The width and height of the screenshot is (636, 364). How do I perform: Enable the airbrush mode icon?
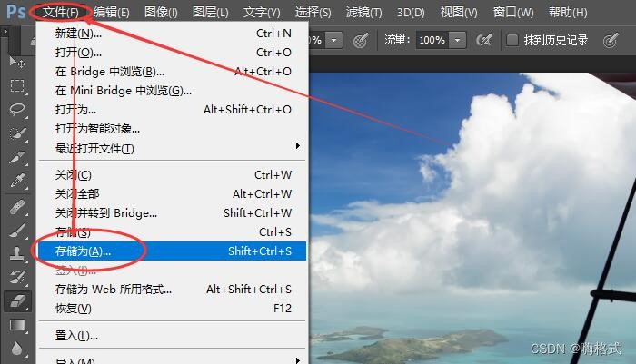tap(484, 40)
